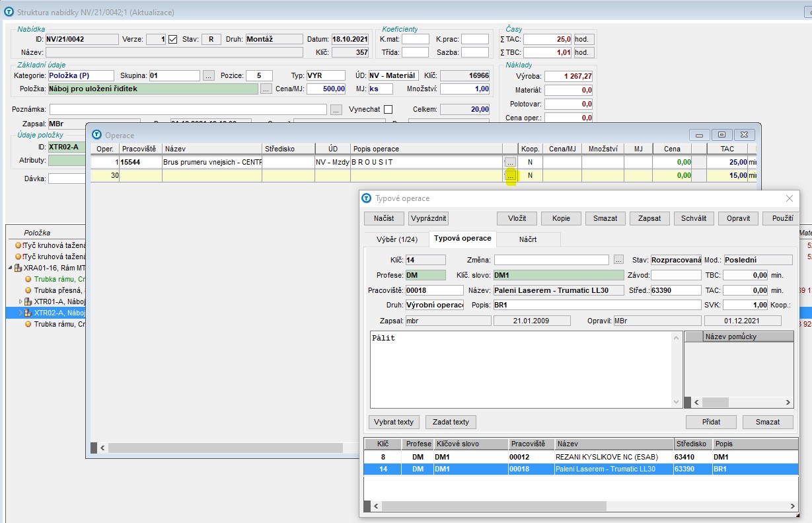This screenshot has height=523, width=812.
Task: Collapse the XRA01-16 tree node
Action: (10, 268)
